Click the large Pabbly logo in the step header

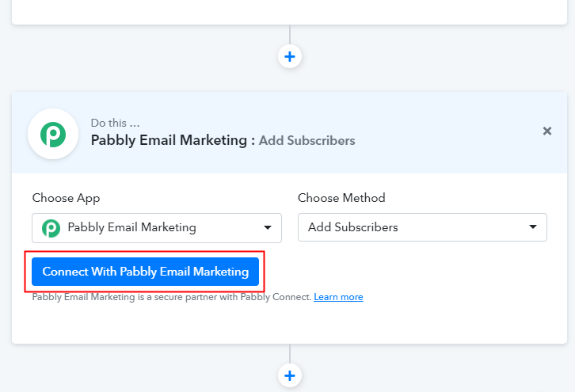tap(53, 134)
